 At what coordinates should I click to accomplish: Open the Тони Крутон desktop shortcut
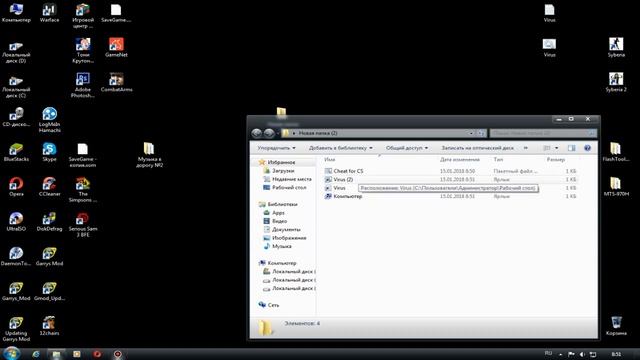click(83, 50)
